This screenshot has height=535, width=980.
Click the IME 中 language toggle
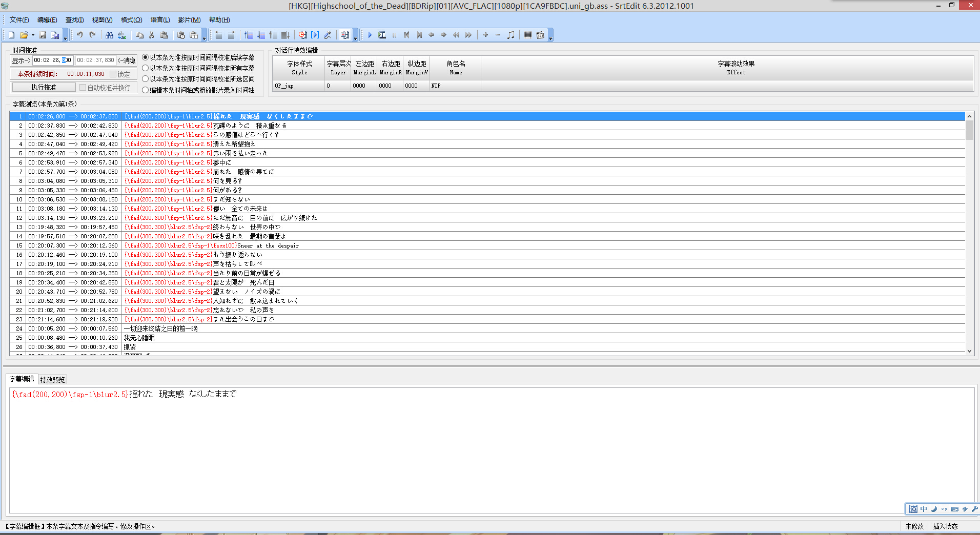(924, 509)
